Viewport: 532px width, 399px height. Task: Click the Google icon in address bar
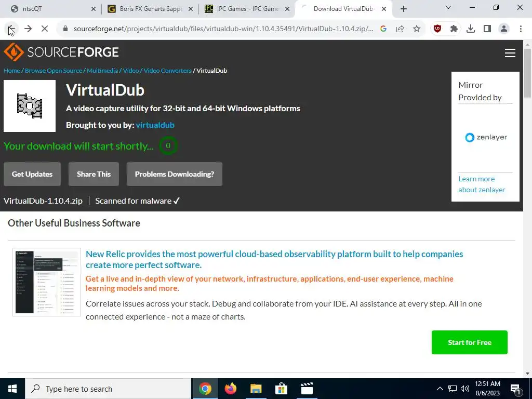click(383, 29)
